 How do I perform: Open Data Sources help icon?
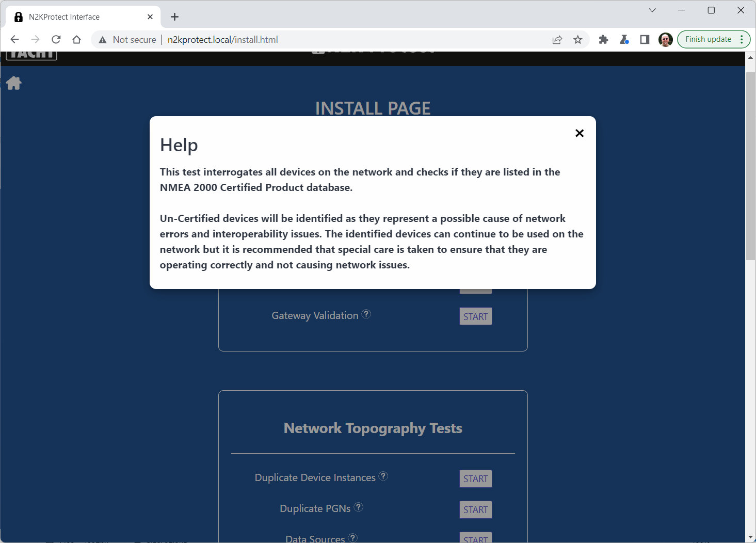coord(352,537)
